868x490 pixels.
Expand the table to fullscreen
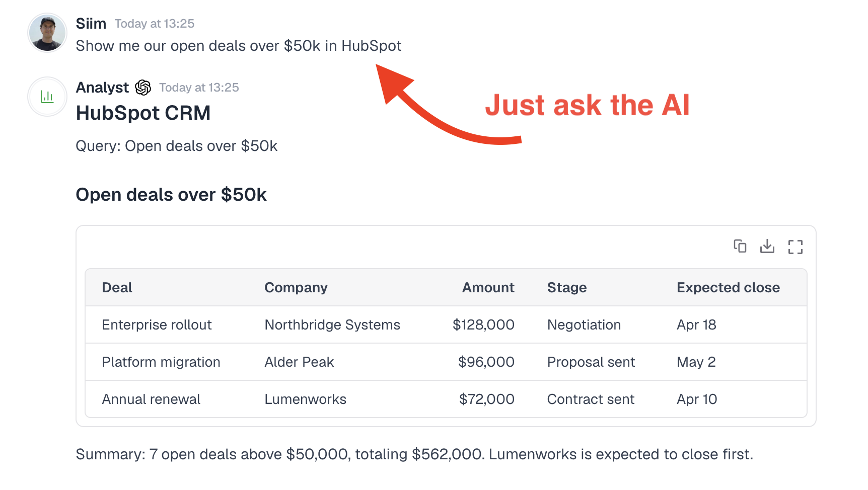pos(795,247)
